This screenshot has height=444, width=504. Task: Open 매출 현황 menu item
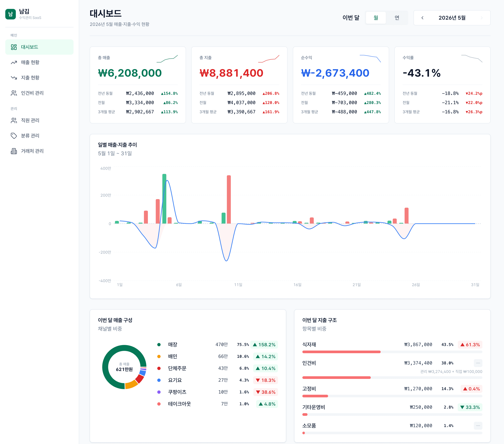coord(39,62)
